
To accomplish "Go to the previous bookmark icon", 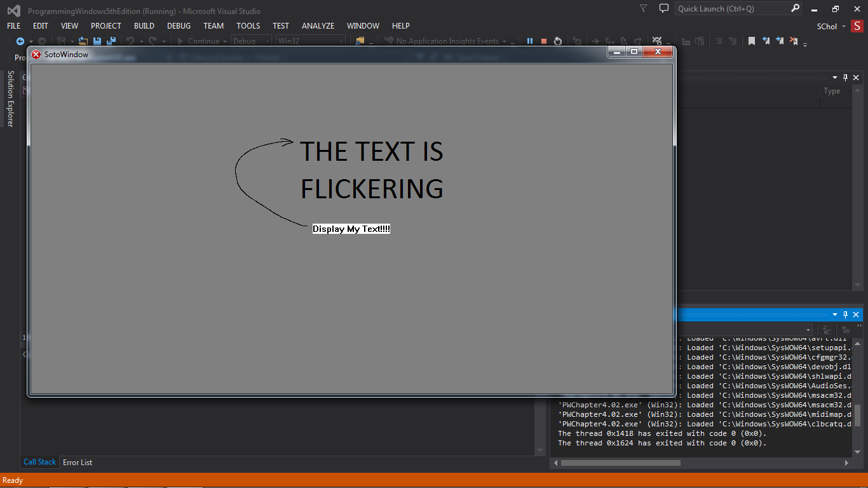I will [766, 41].
